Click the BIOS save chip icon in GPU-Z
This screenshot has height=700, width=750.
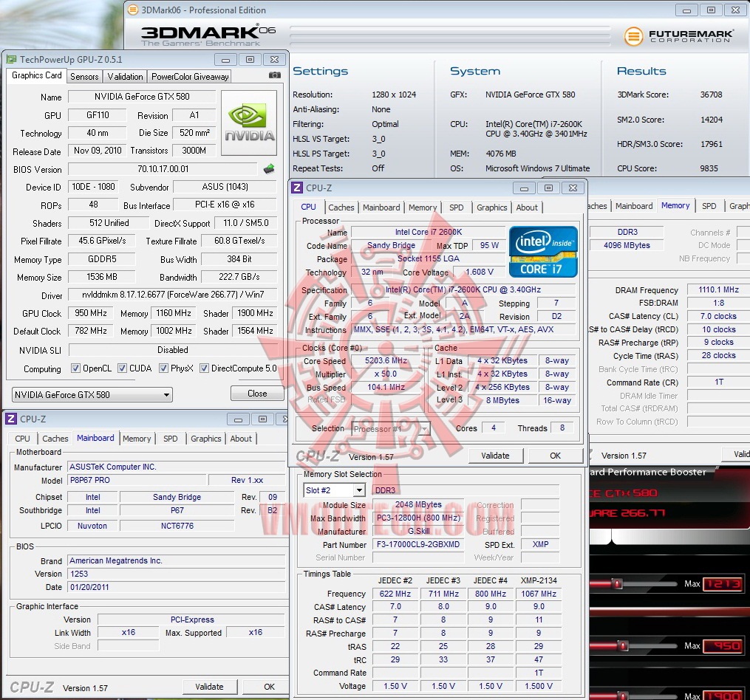point(269,169)
